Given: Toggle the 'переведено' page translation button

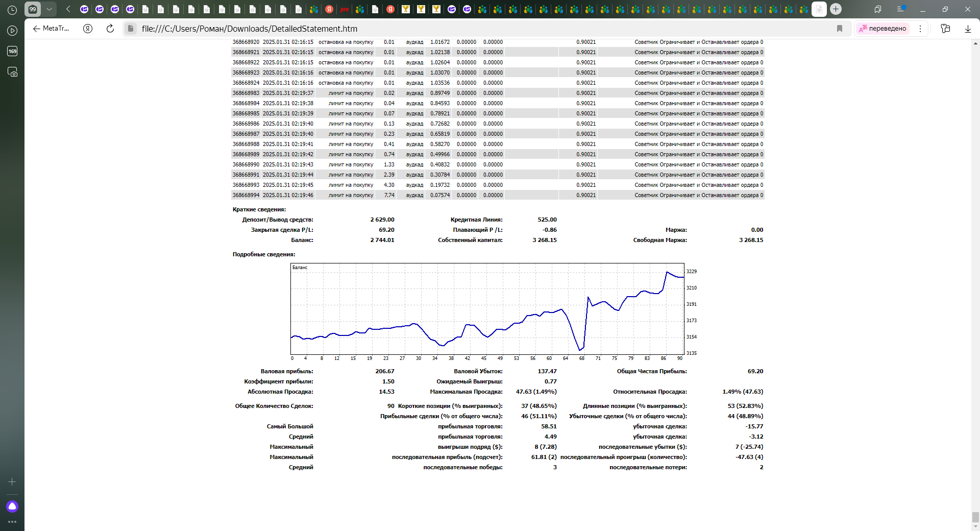Looking at the screenshot, I should 883,29.
